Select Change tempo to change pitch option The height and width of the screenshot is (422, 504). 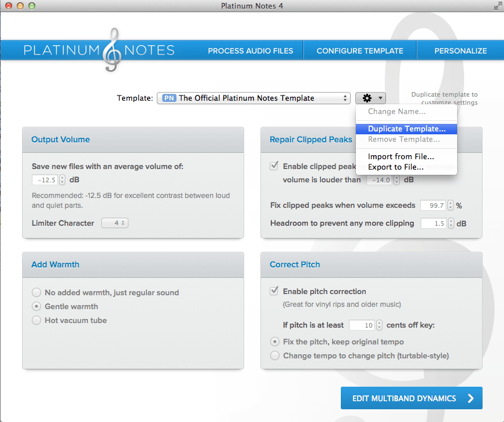coord(275,356)
